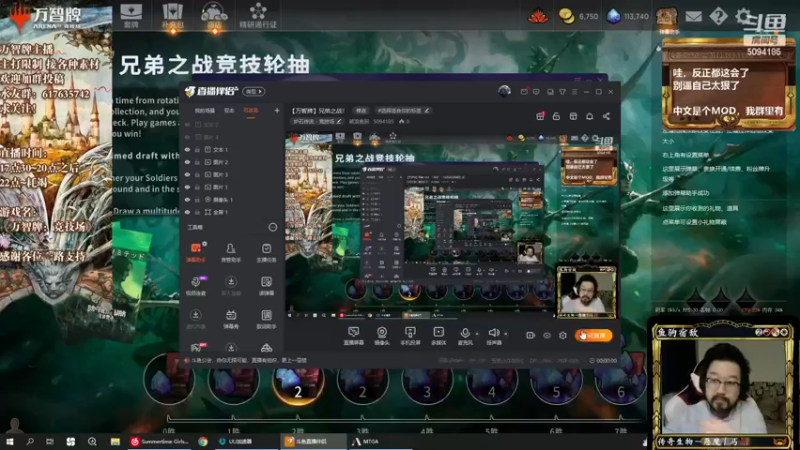Toggle preview eye icon in bottom bar
Image resolution: width=800 pixels, height=450 pixels.
547,335
